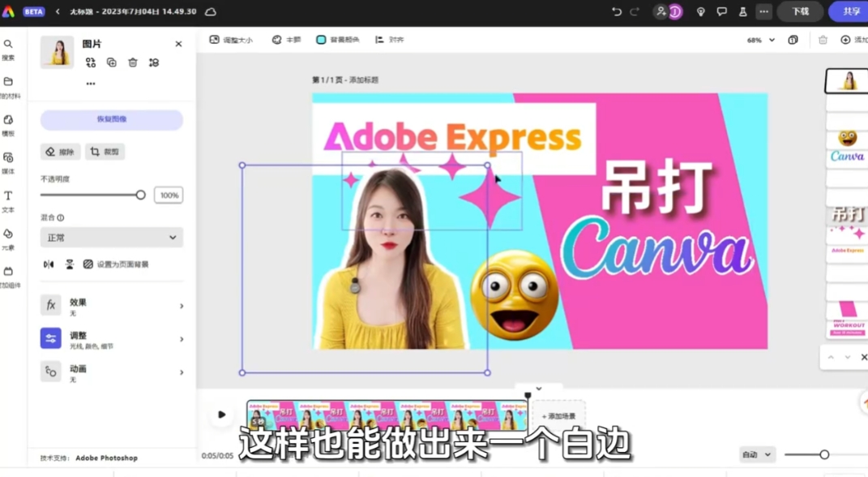Open the comments speech bubble icon
Image resolution: width=868 pixels, height=477 pixels.
tap(722, 11)
